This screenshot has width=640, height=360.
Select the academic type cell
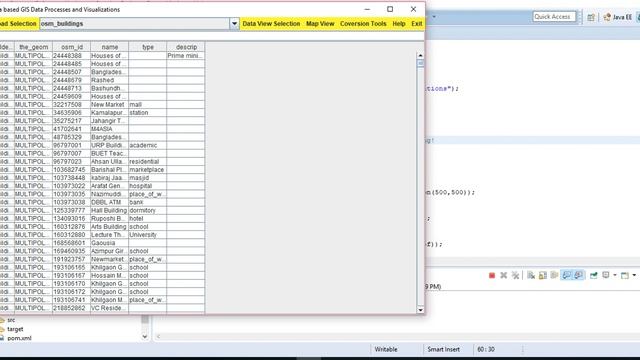(147, 145)
